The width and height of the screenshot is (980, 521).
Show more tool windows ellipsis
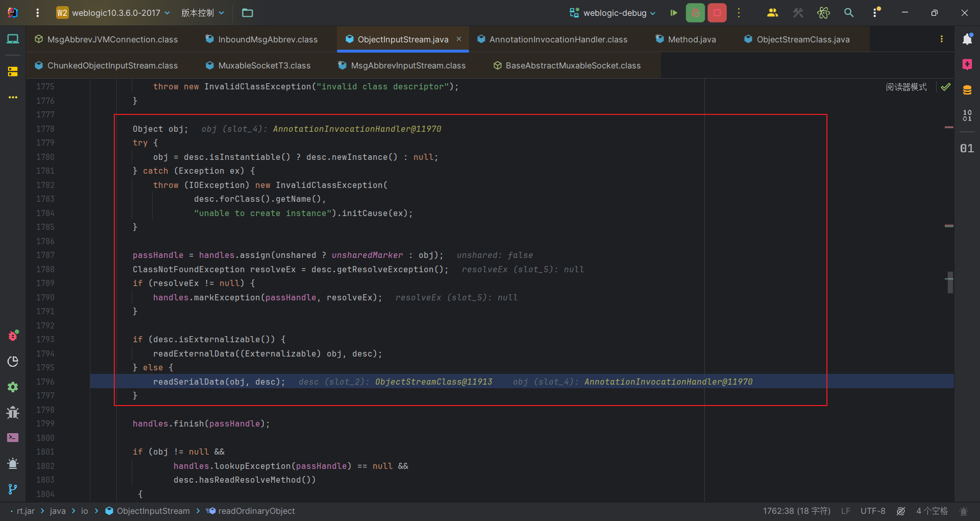click(13, 97)
